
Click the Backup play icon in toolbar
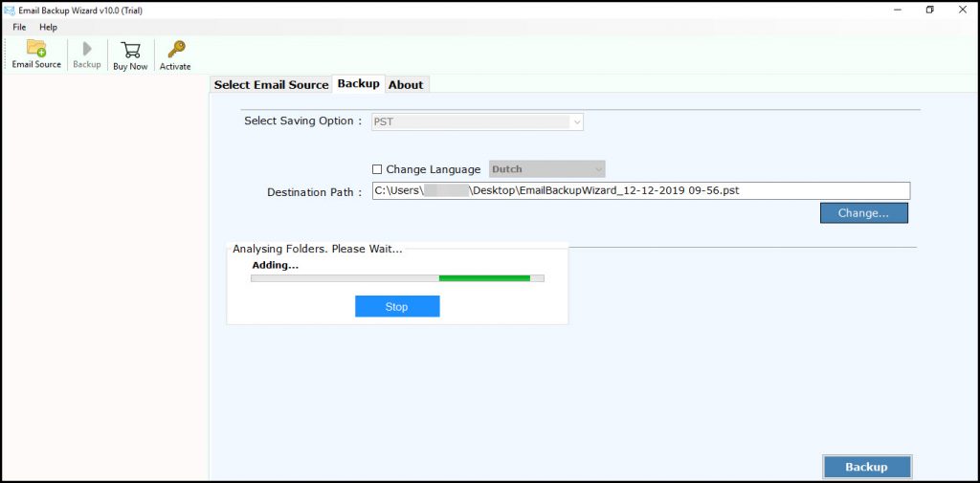87,50
